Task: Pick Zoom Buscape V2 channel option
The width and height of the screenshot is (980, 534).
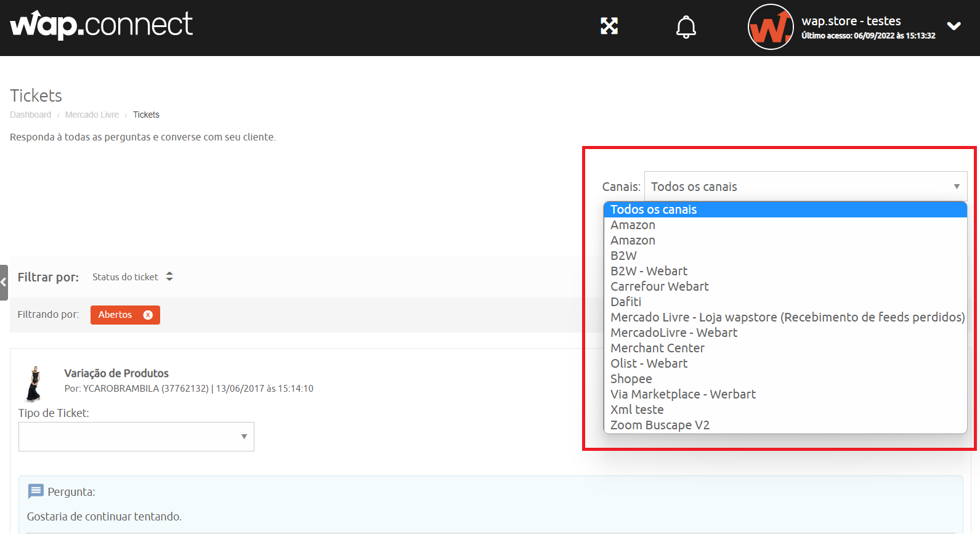Action: 785,425
